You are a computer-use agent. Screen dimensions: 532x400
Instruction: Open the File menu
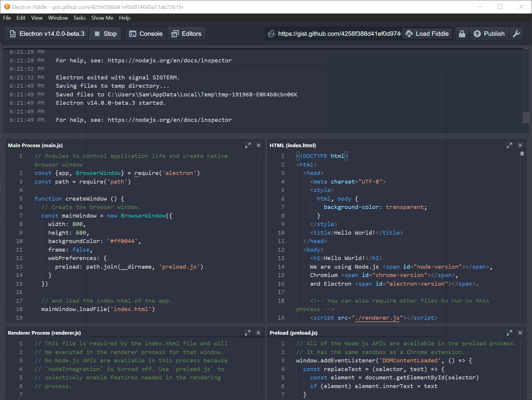click(7, 18)
